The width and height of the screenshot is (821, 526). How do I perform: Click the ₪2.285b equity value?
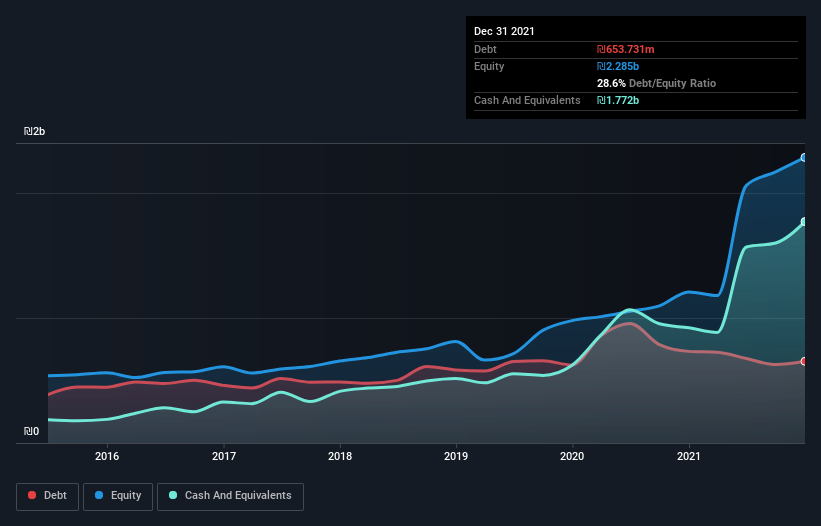(x=618, y=66)
